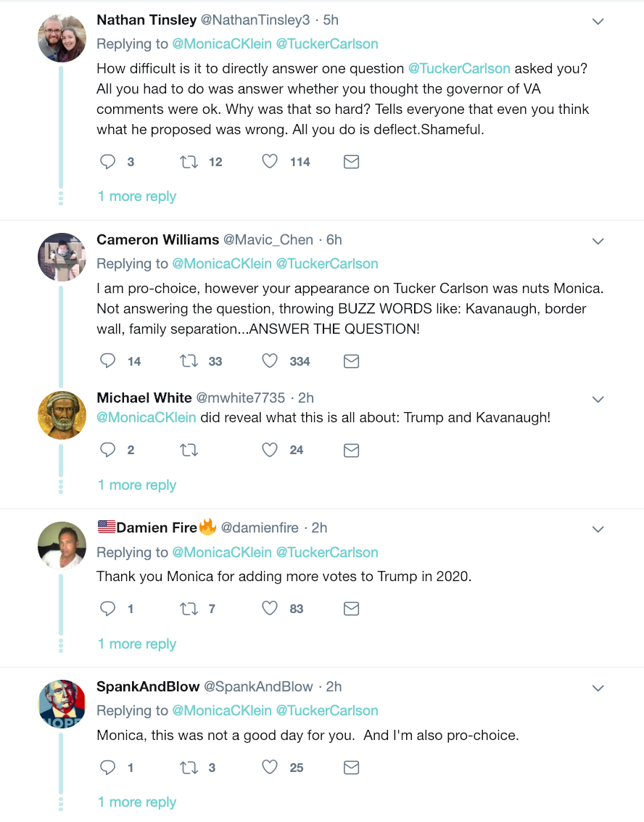Like Michael White's tweet
Image resolution: width=644 pixels, height=822 pixels.
[270, 450]
